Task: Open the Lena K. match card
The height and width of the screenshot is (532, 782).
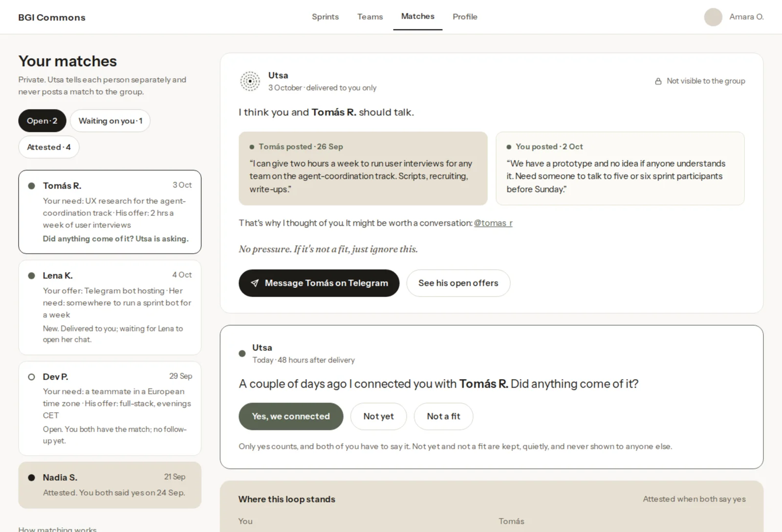Action: [110, 307]
